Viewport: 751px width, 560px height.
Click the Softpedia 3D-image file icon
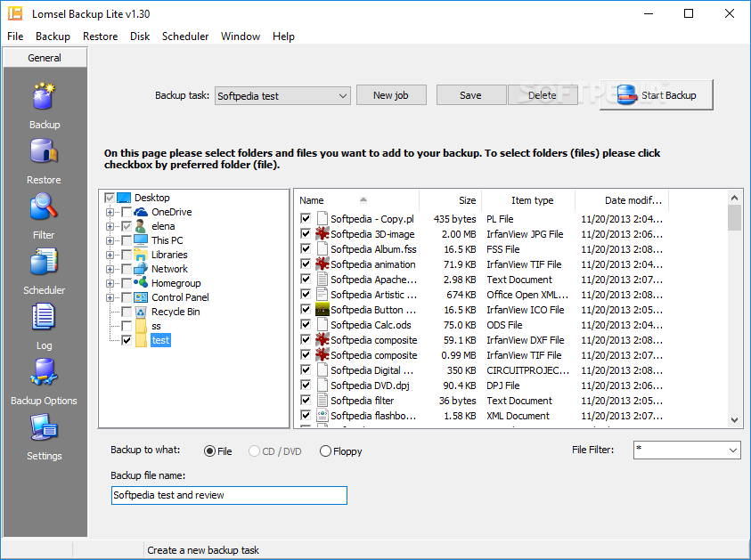pyautogui.click(x=322, y=234)
